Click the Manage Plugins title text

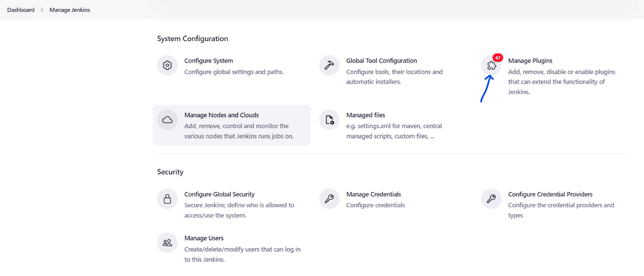tap(530, 61)
